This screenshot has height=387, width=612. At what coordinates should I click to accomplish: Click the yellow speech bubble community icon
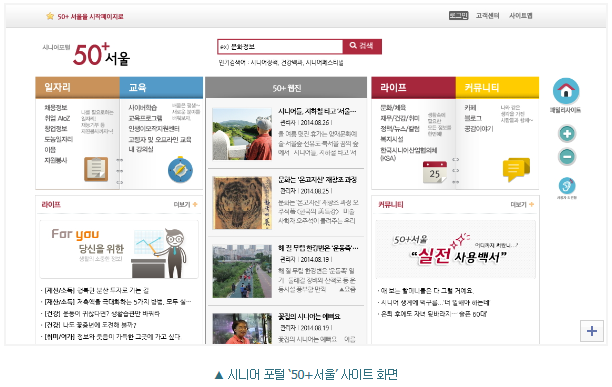[516, 169]
